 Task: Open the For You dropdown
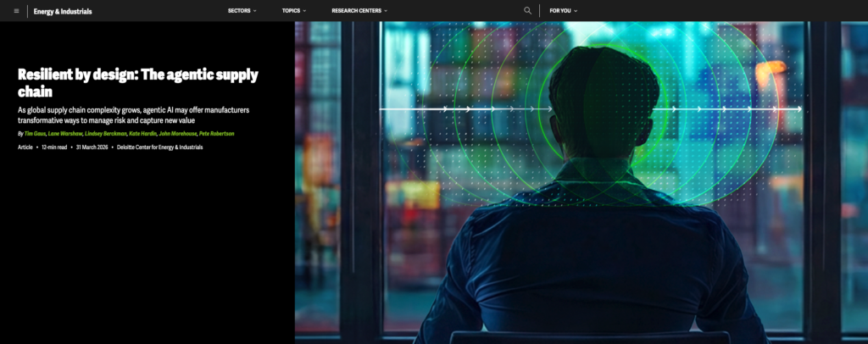563,11
